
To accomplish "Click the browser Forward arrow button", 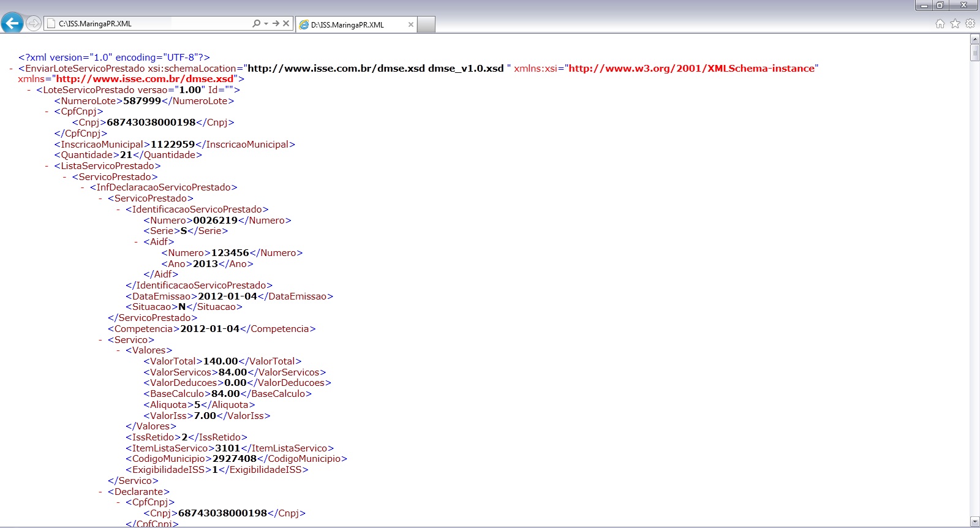I will pos(34,23).
